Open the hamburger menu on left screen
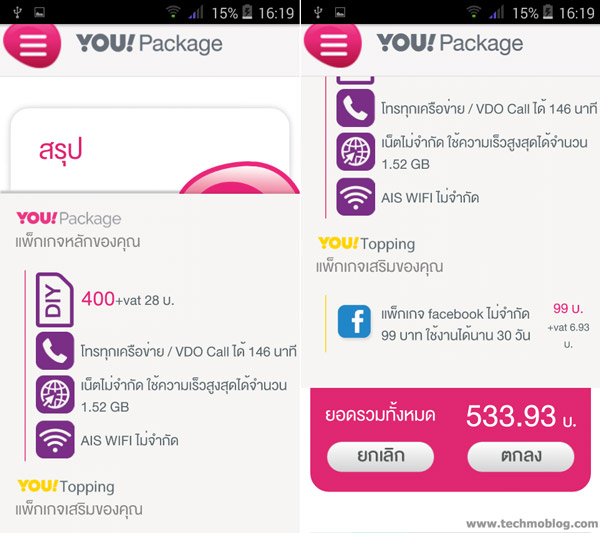This screenshot has width=600, height=533. point(32,46)
